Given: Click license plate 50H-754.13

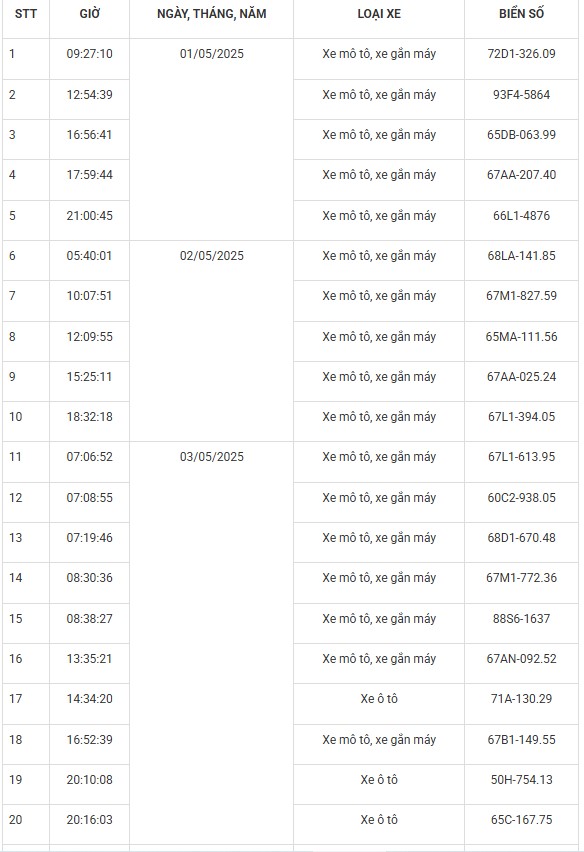Looking at the screenshot, I should point(522,780).
